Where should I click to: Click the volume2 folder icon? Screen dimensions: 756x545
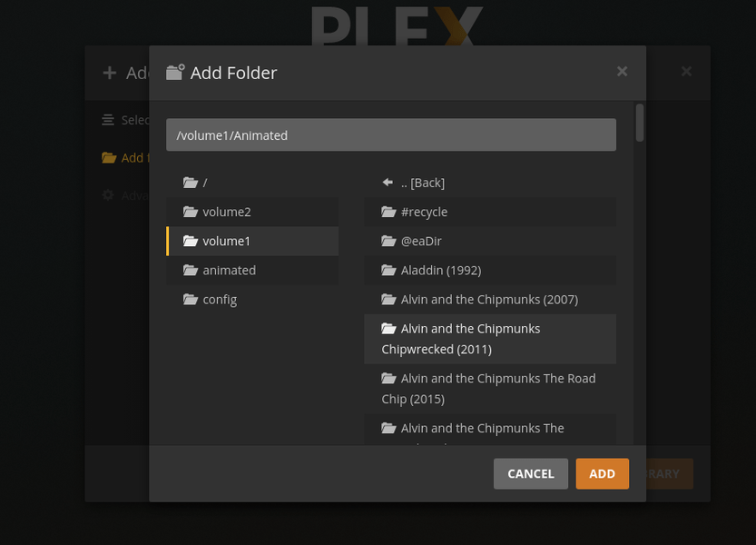(x=191, y=212)
